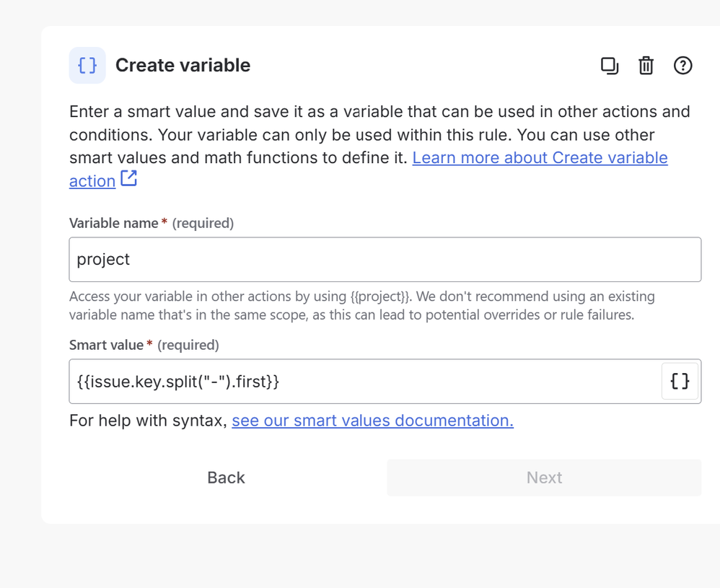Image resolution: width=720 pixels, height=588 pixels.
Task: Open help with the question mark icon
Action: coord(682,66)
